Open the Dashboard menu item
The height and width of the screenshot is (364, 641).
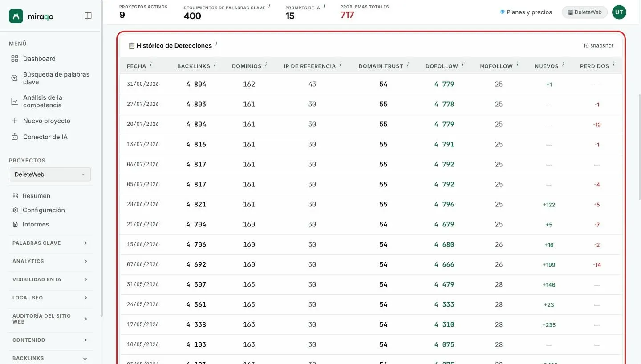click(39, 59)
